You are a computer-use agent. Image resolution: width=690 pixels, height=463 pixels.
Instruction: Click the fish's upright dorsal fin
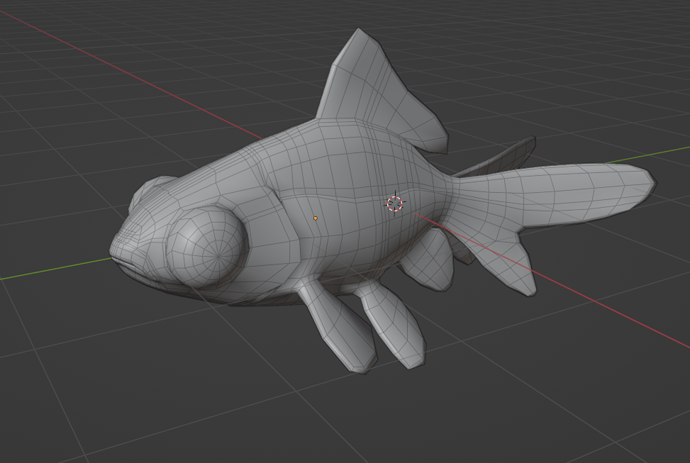pyautogui.click(x=380, y=90)
